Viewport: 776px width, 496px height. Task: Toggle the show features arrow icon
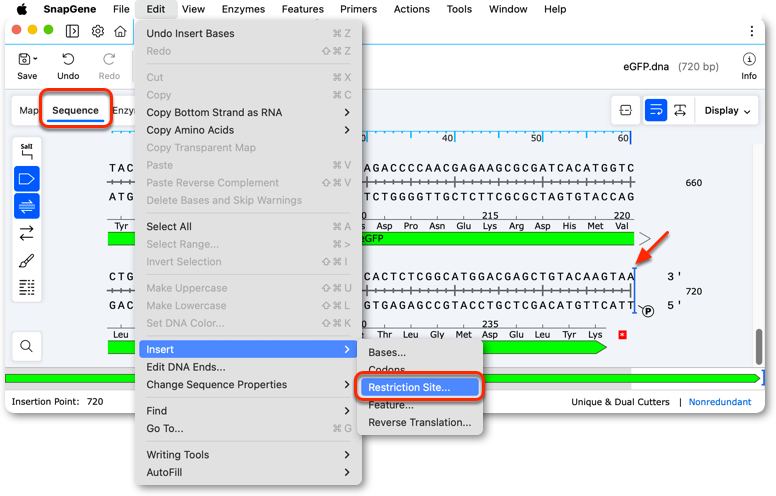coord(27,179)
